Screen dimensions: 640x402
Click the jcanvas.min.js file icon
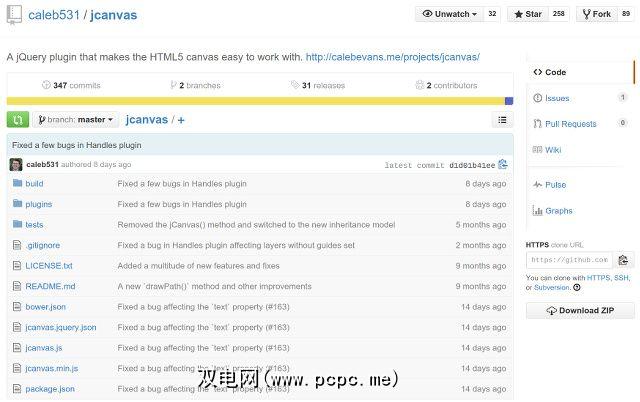[x=17, y=368]
